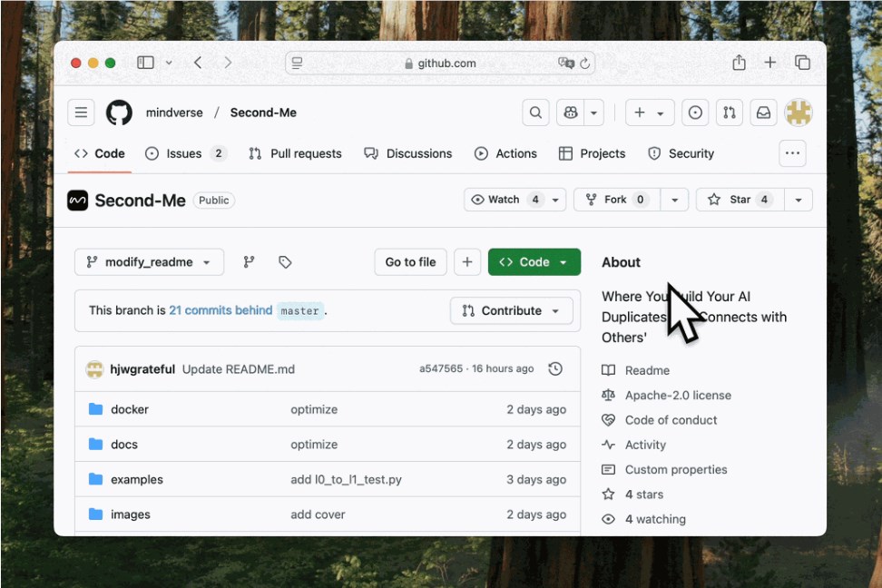
Task: Open the Security tab
Action: coord(681,153)
